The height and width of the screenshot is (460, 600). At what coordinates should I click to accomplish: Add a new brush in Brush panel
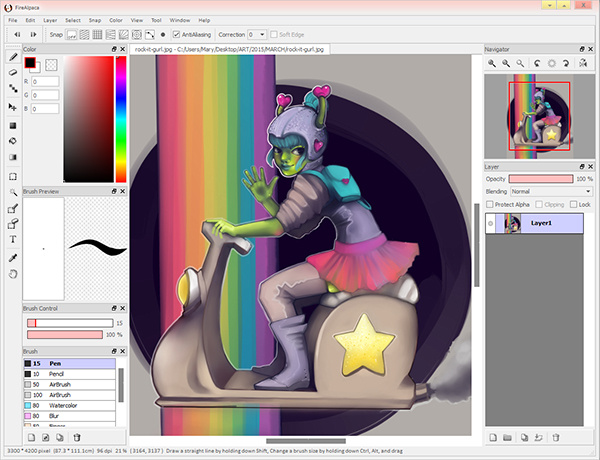tap(32, 437)
